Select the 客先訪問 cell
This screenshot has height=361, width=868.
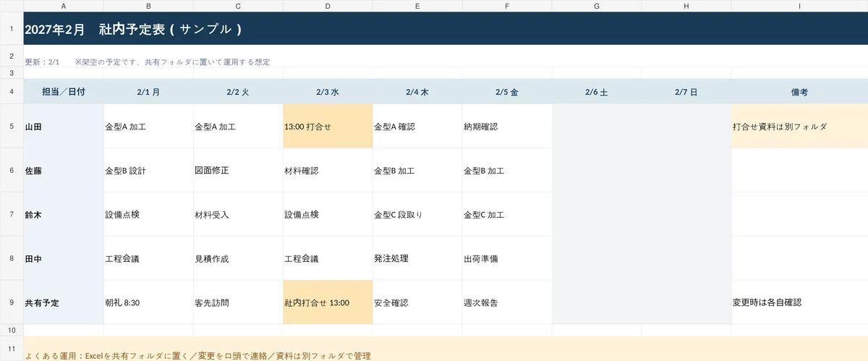coord(239,302)
